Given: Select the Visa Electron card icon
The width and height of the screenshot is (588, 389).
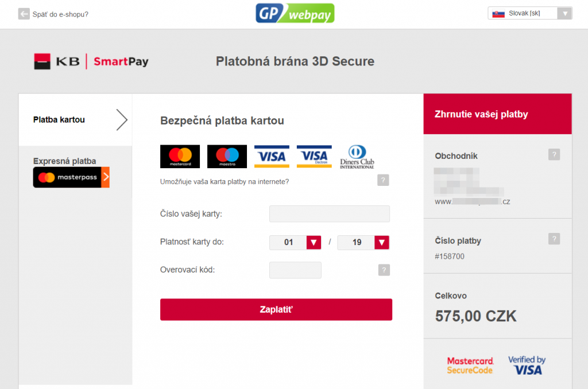Looking at the screenshot, I should tap(314, 156).
